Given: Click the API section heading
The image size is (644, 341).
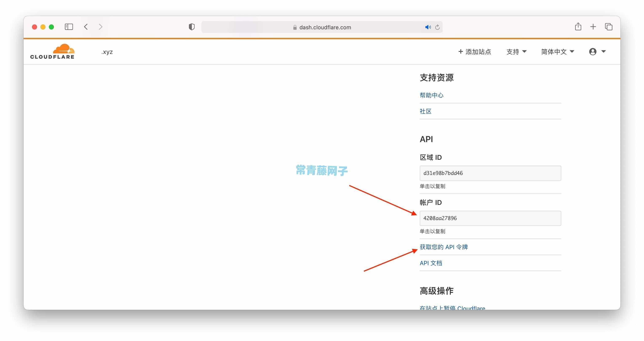Looking at the screenshot, I should tap(426, 139).
